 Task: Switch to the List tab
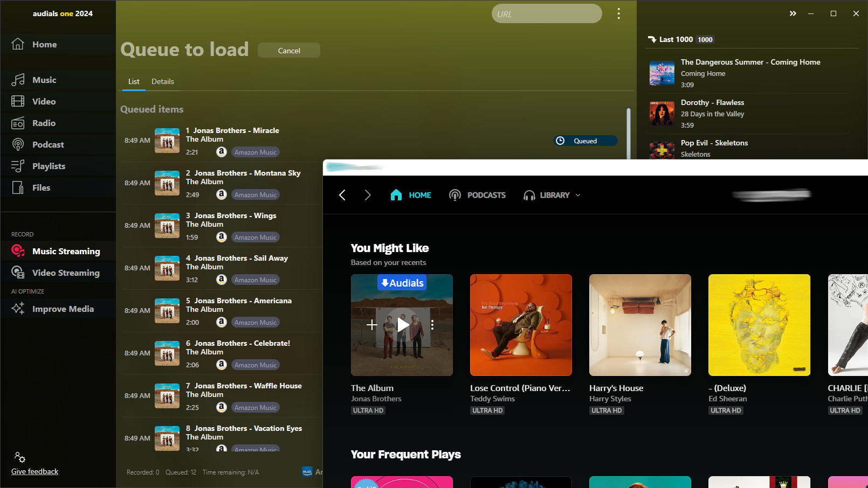click(x=134, y=81)
